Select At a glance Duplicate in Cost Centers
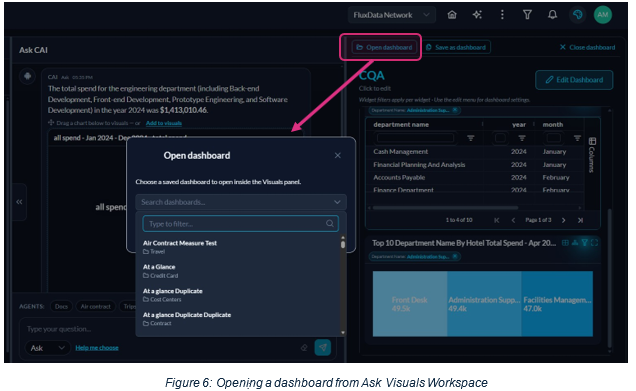636x391 pixels. tap(240, 295)
